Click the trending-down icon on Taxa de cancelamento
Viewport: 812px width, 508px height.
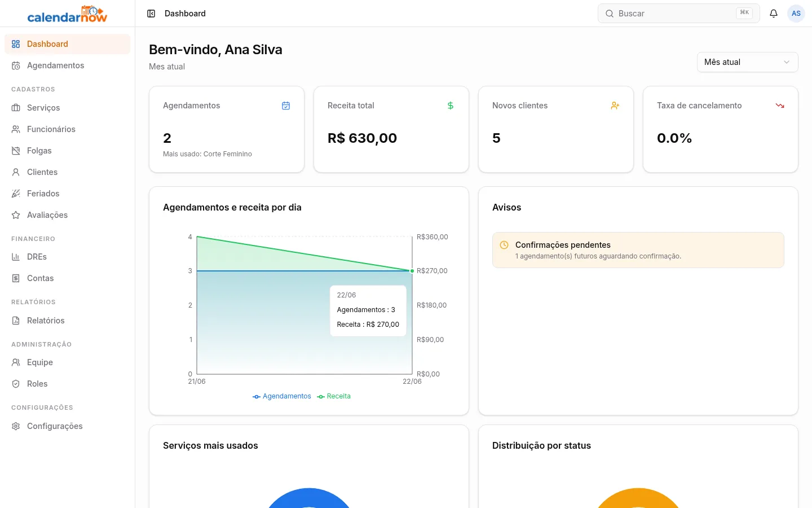tap(780, 106)
